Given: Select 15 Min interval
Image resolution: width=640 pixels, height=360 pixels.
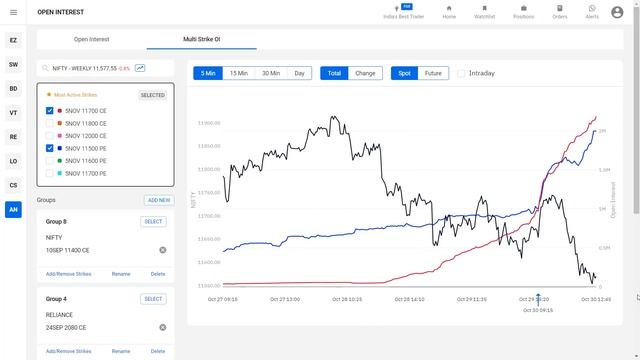Looking at the screenshot, I should pos(239,73).
